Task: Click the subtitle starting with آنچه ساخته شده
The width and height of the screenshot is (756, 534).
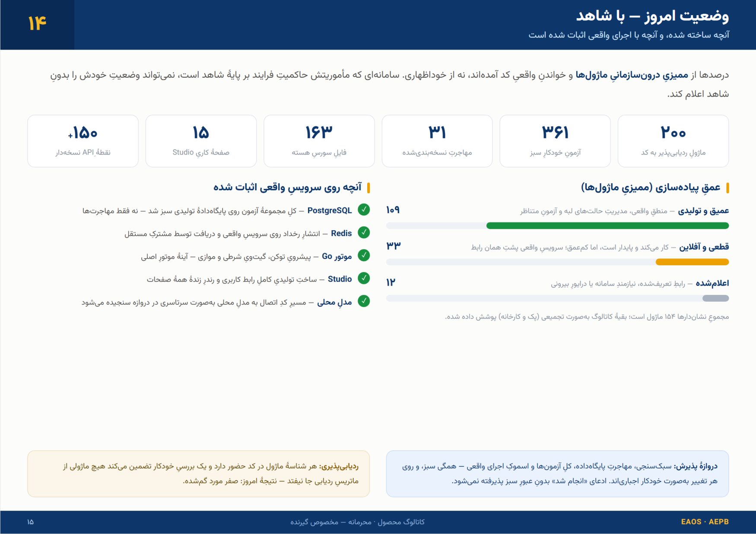Action: (x=629, y=35)
